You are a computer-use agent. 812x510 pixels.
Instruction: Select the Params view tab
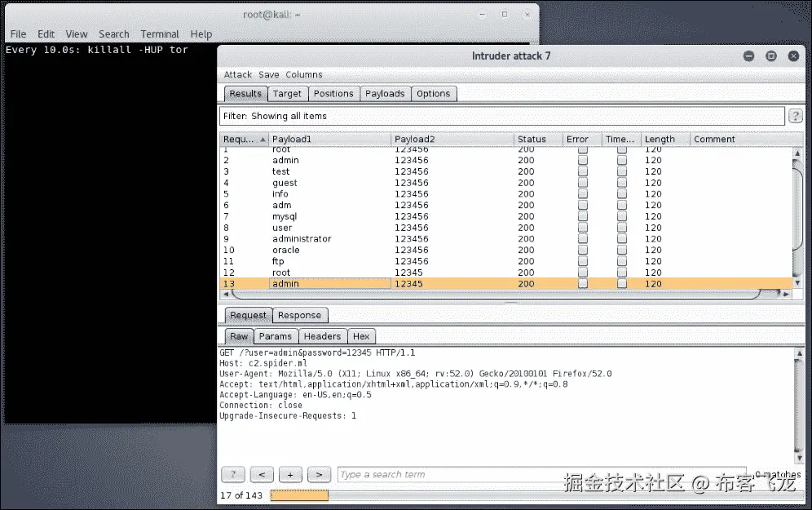(x=276, y=336)
